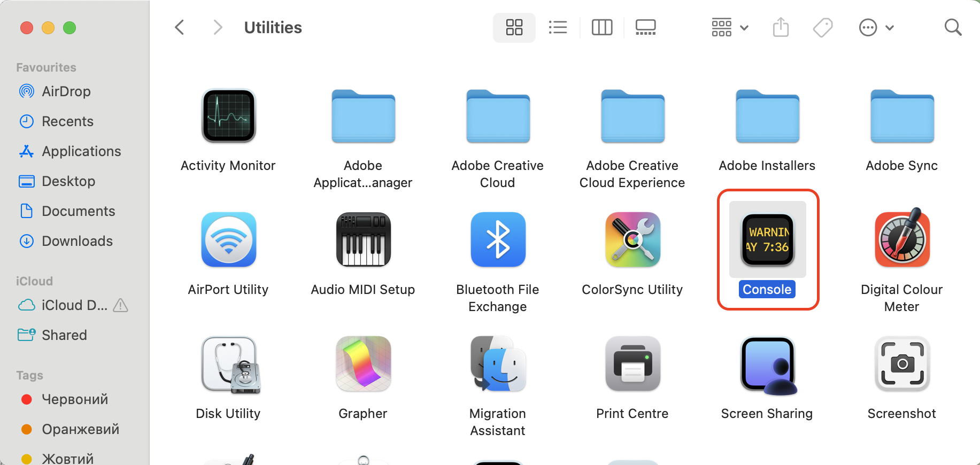980x465 pixels.
Task: Open the more actions ellipsis menu
Action: [x=876, y=27]
